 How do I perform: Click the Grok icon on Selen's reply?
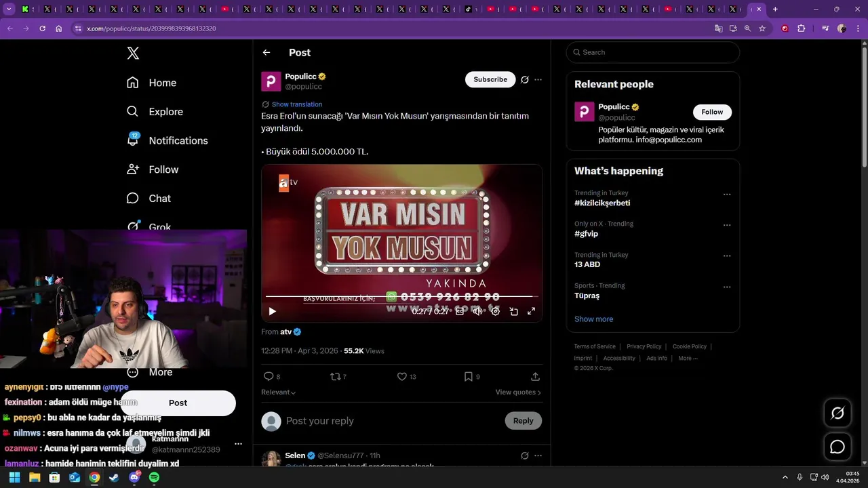[x=525, y=455]
